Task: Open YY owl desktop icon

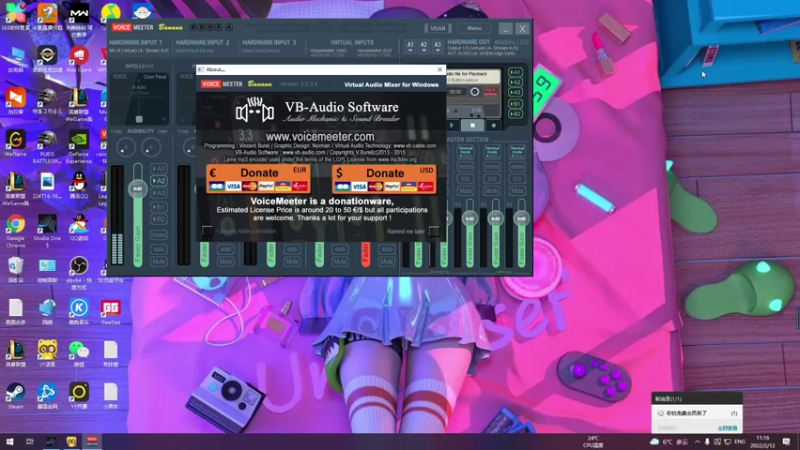Action: 47,354
